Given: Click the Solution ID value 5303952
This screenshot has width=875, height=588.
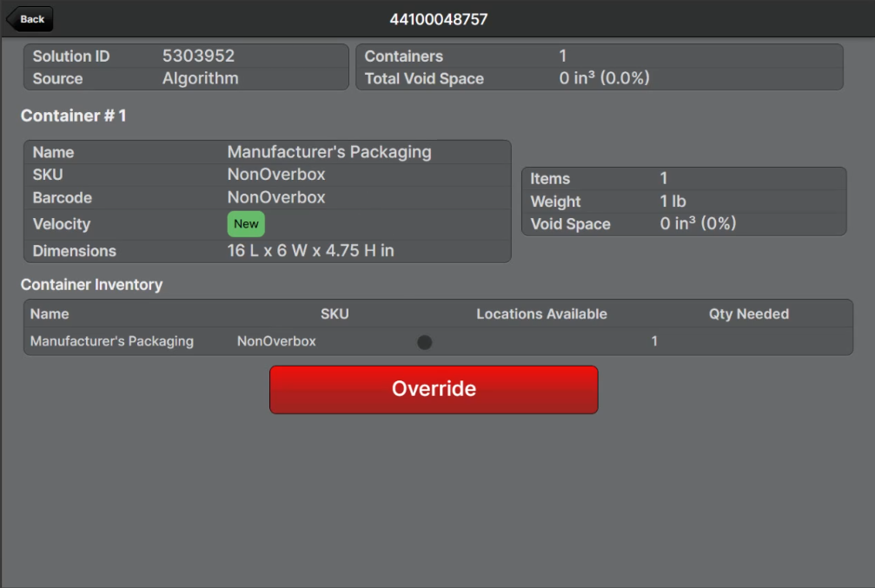Looking at the screenshot, I should (198, 56).
